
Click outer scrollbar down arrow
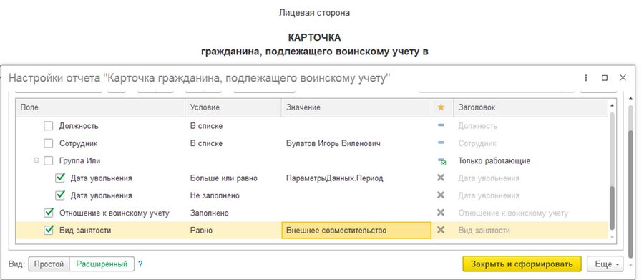[x=631, y=265]
